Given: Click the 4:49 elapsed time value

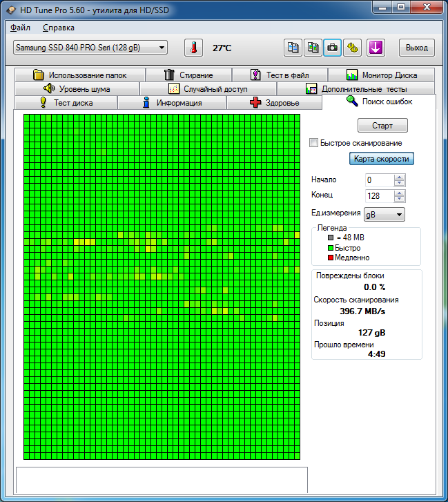Looking at the screenshot, I should [376, 354].
